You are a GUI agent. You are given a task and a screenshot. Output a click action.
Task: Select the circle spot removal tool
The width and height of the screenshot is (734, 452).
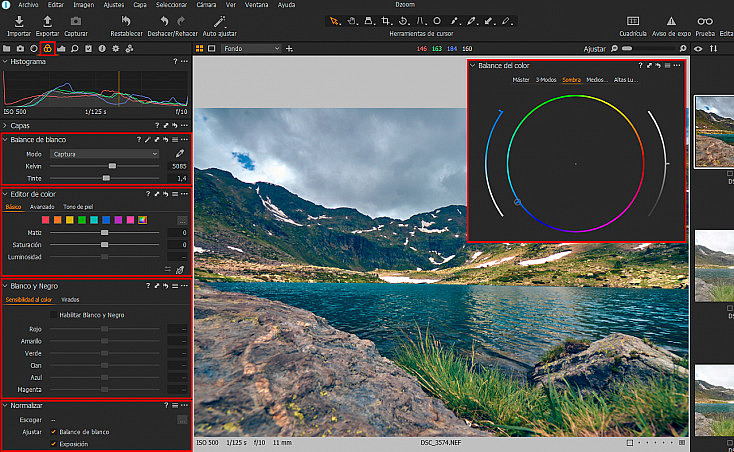tap(437, 21)
